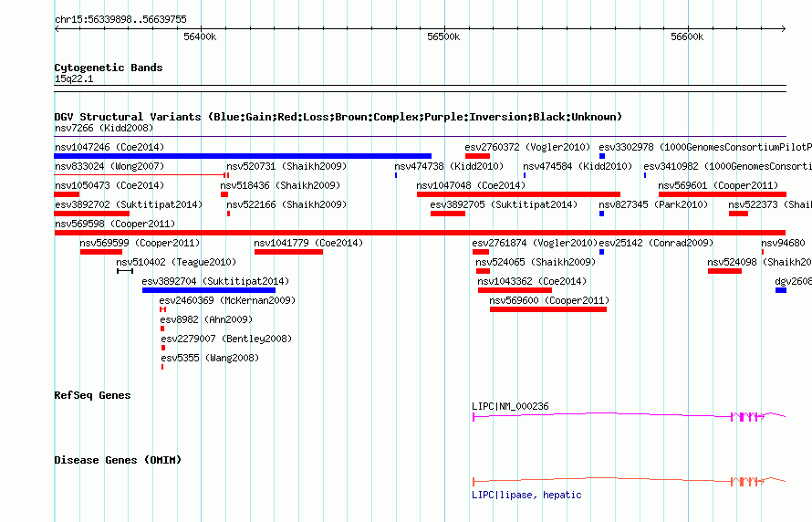This screenshot has width=812, height=522.
Task: Click the nsv833024 (Wong2007) label
Action: (x=109, y=166)
